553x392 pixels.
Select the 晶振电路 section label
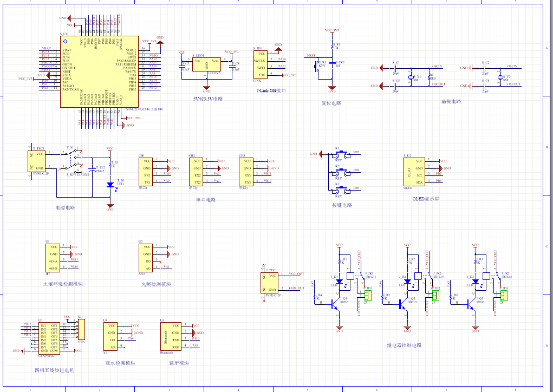pyautogui.click(x=451, y=101)
